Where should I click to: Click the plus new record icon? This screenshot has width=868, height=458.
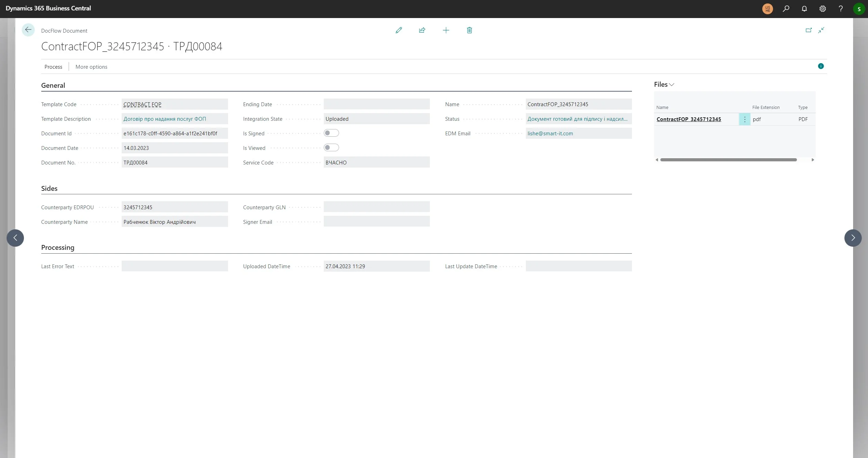[446, 30]
